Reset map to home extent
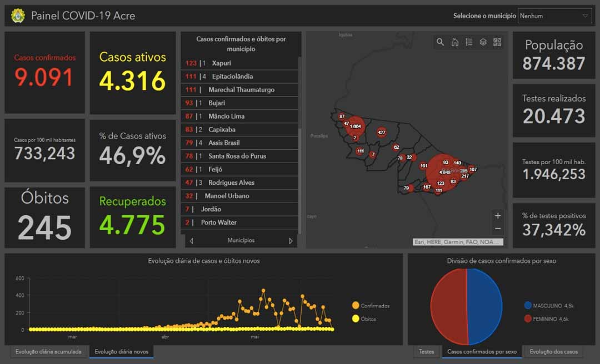 (x=455, y=42)
